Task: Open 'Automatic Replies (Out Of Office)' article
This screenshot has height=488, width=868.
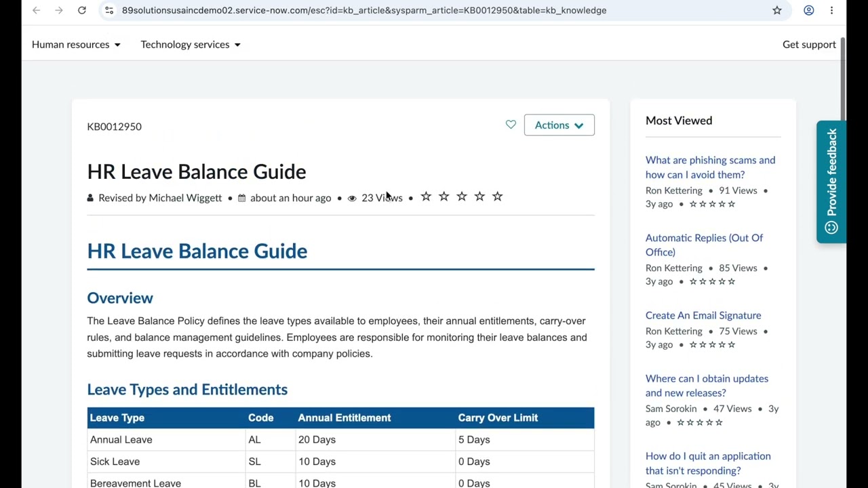Action: [x=704, y=245]
